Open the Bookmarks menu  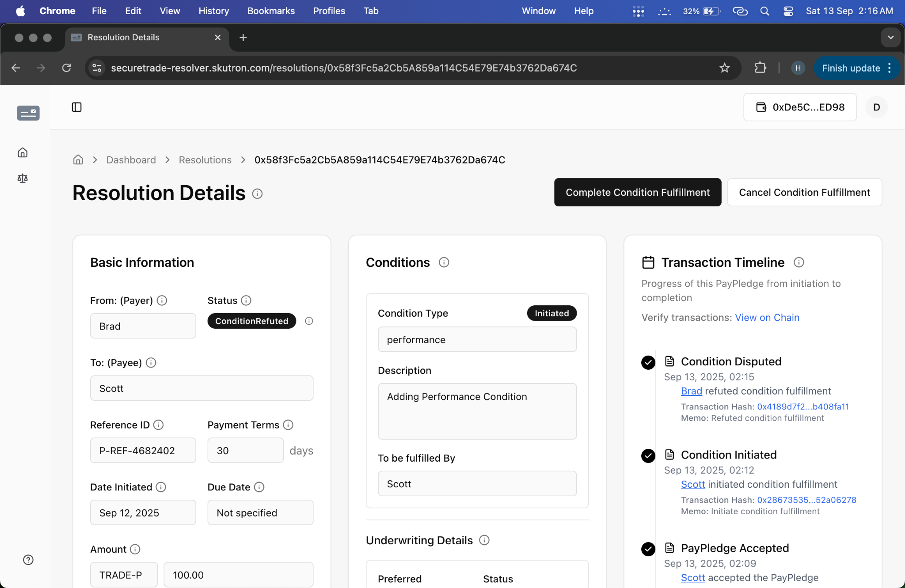coord(271,11)
